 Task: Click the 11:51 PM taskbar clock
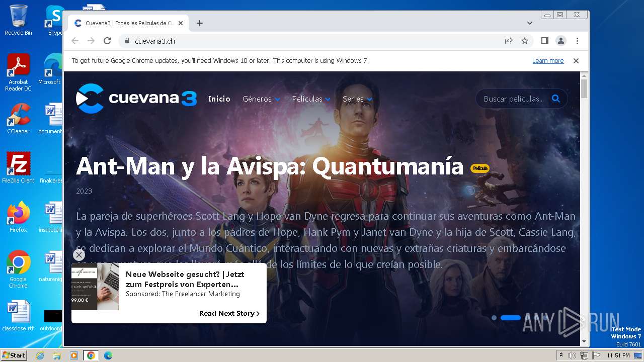pos(618,355)
